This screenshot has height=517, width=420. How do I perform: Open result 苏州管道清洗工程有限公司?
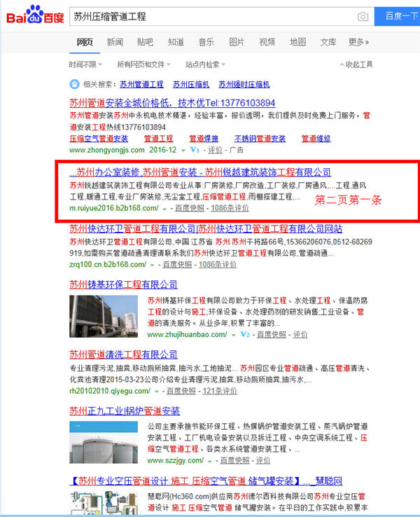click(x=123, y=354)
